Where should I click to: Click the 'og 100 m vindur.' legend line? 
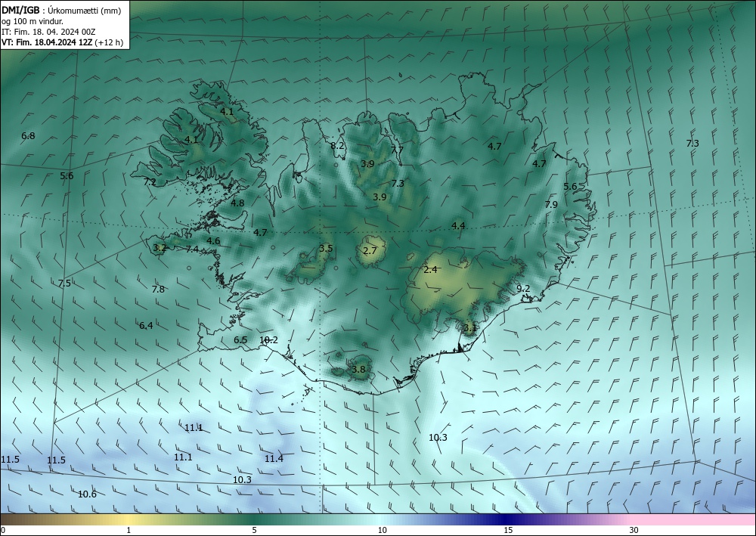tap(33, 21)
